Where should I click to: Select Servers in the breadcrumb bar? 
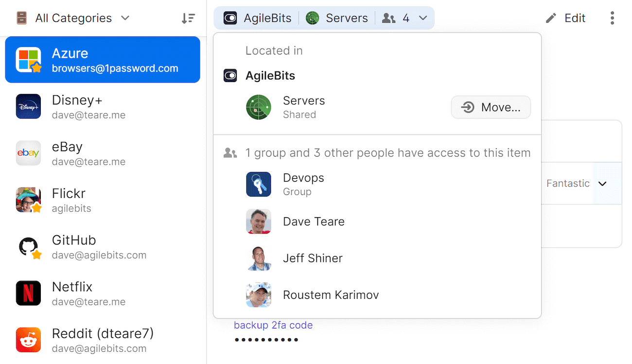(347, 17)
